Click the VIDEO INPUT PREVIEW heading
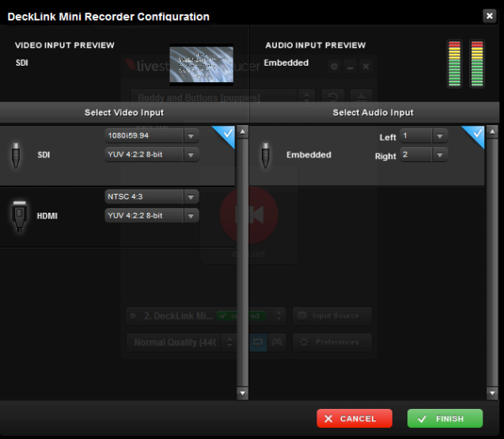This screenshot has height=439, width=504. tap(65, 45)
